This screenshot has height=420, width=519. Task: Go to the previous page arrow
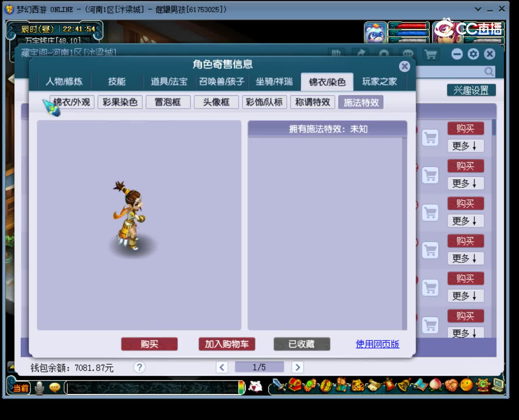click(x=222, y=367)
